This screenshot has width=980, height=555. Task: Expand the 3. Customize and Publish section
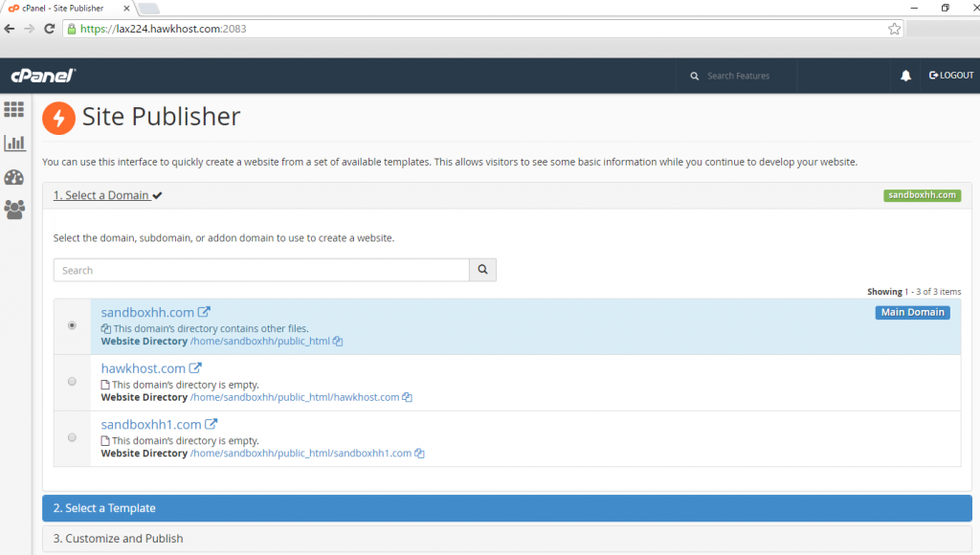tap(506, 539)
